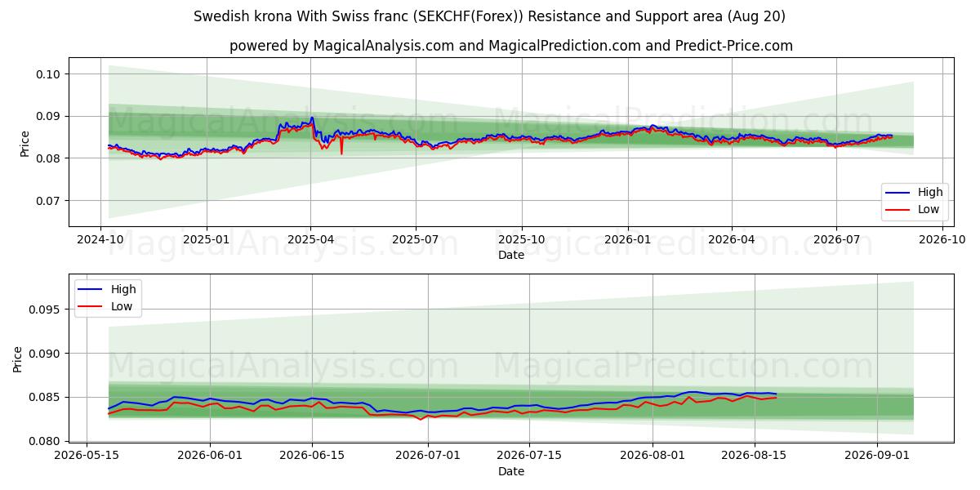Click the 2026-01 date tick label
The height and width of the screenshot is (490, 980).
[627, 239]
